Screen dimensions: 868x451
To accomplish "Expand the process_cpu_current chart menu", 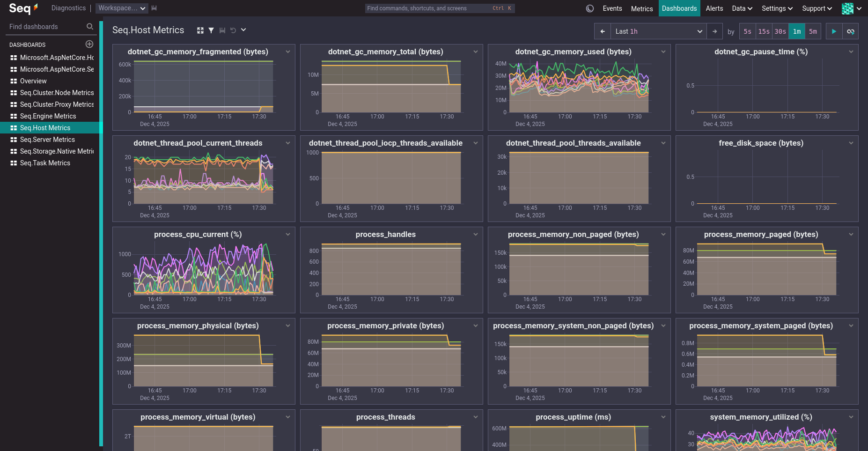I will click(287, 234).
